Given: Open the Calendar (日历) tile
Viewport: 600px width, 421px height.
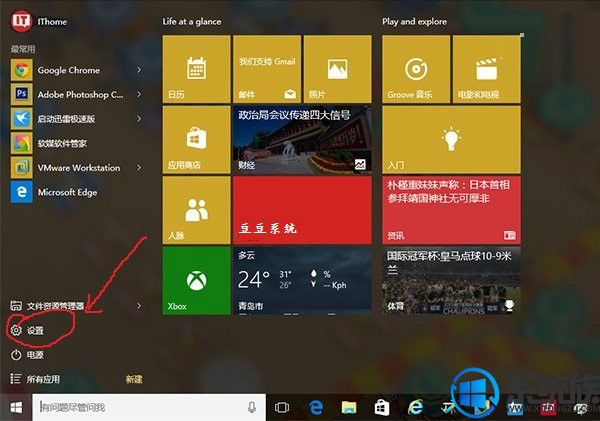Looking at the screenshot, I should tap(196, 69).
